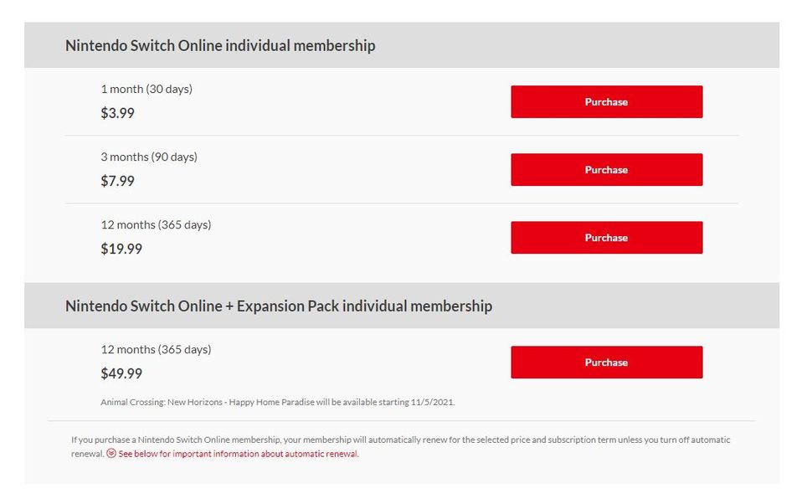Click the $19.99 price label
The height and width of the screenshot is (504, 812).
point(121,249)
